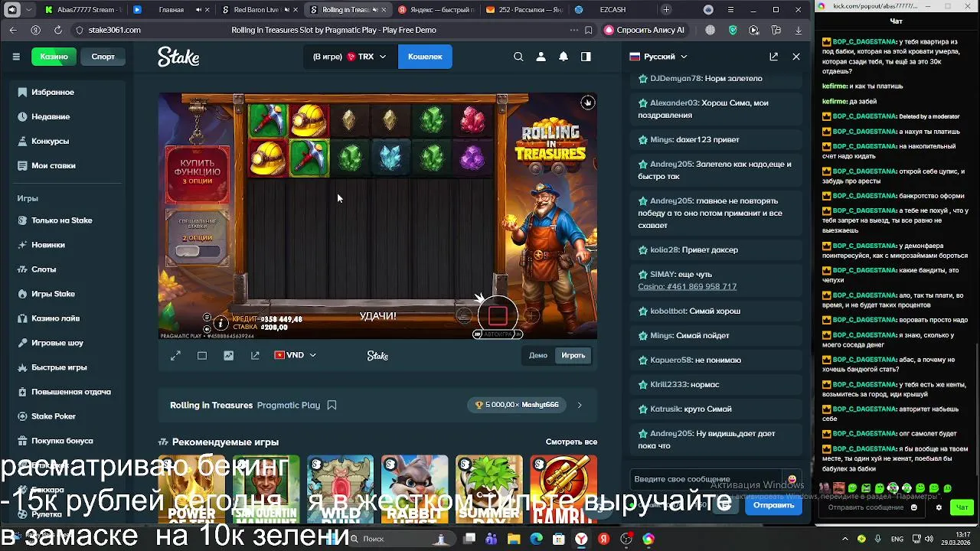Show hidden system tray icons
The width and height of the screenshot is (980, 551).
tap(845, 539)
